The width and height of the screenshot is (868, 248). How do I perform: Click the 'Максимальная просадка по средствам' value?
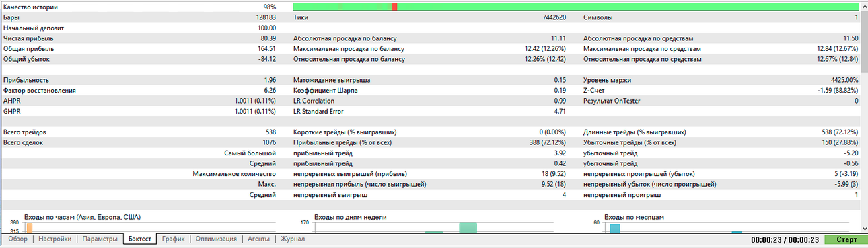click(x=838, y=48)
